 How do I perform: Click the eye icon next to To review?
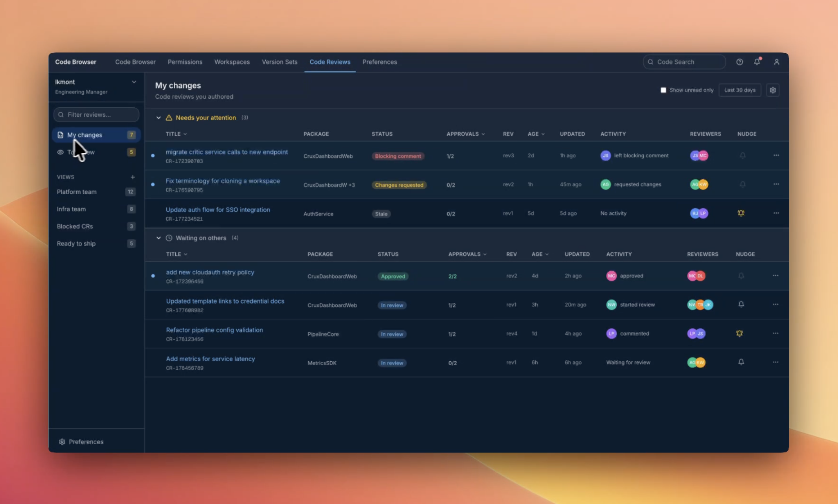[x=61, y=152]
